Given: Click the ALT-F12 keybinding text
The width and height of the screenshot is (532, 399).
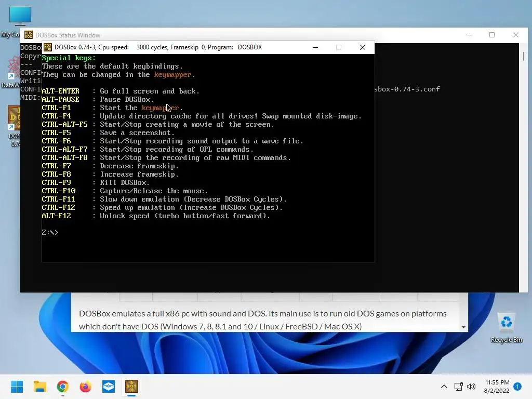Looking at the screenshot, I should point(56,216).
